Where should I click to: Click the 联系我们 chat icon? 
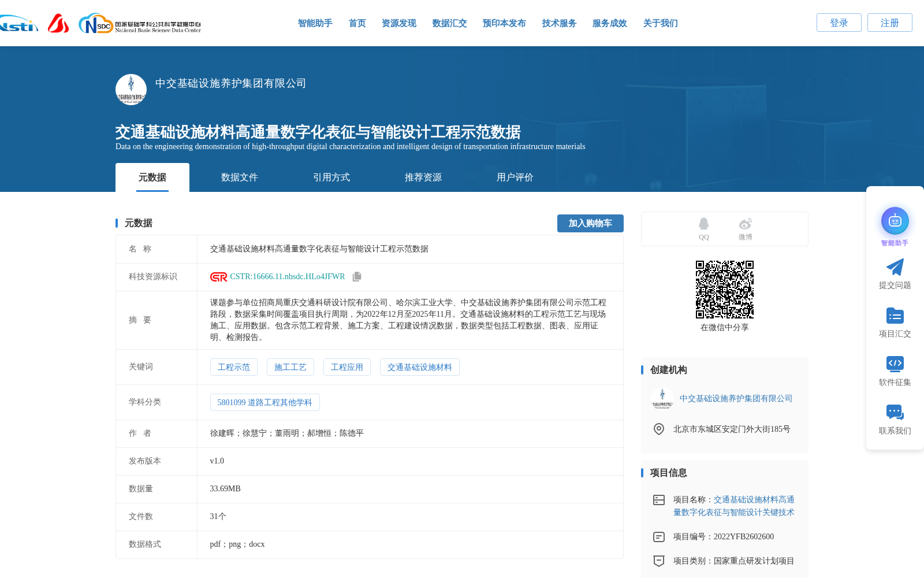895,412
